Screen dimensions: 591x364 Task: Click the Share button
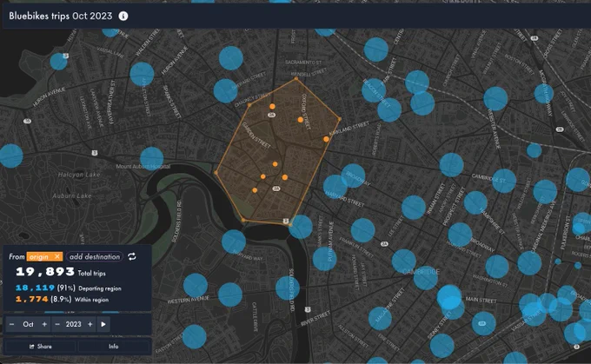[x=40, y=347]
